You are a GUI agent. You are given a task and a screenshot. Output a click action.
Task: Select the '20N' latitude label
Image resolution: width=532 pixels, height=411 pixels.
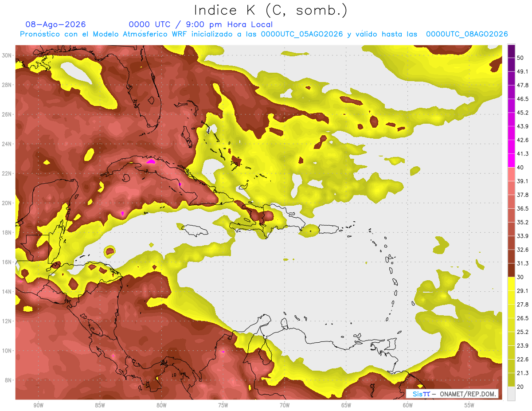click(x=7, y=203)
